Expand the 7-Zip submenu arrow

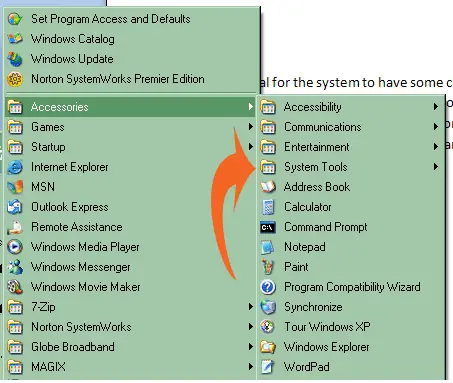(x=251, y=307)
